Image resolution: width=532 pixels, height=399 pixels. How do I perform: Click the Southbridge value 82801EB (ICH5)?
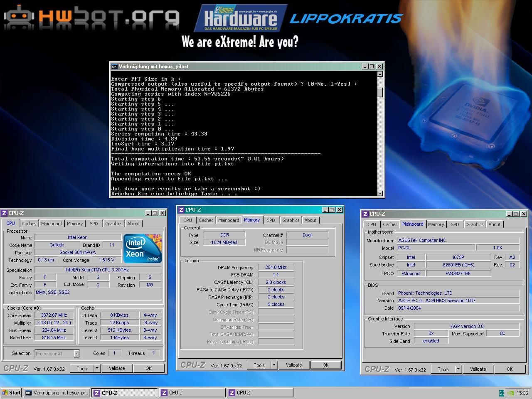(458, 265)
